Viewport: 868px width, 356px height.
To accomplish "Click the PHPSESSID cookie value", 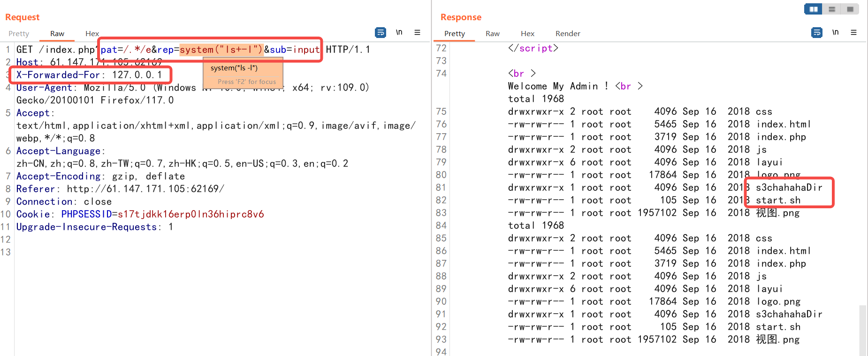I will (191, 214).
